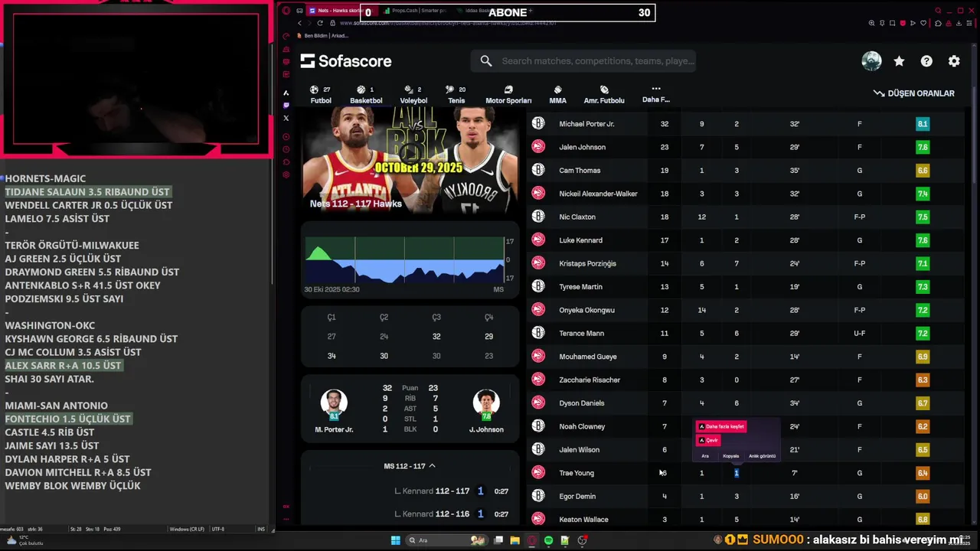Play the Nets vs Hawks highlight video
This screenshot has height=551, width=980.
click(x=410, y=161)
